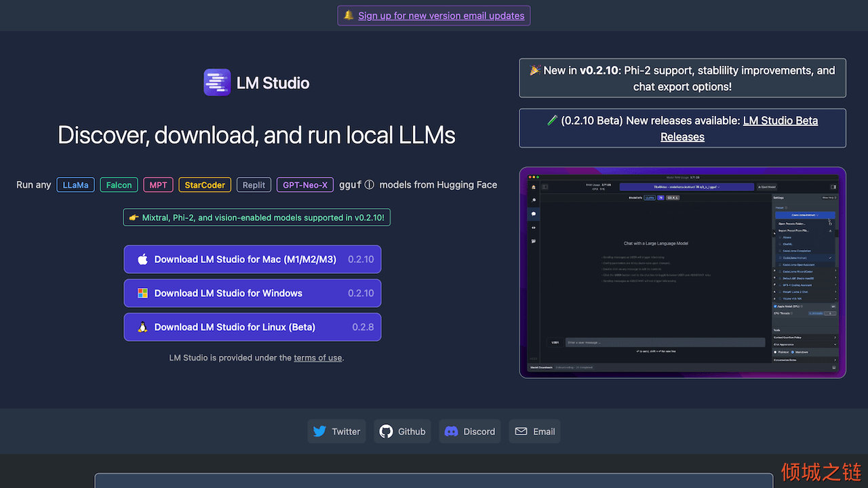868x488 pixels.
Task: Click Eject Model in app preview
Action: coord(768,187)
